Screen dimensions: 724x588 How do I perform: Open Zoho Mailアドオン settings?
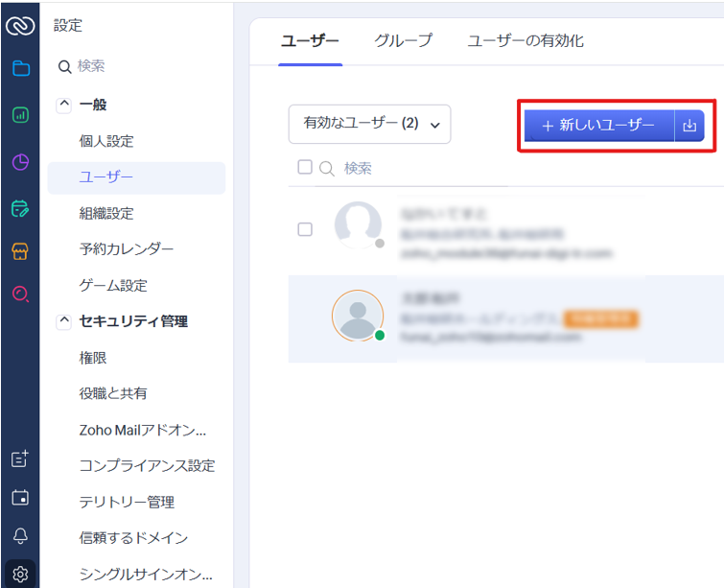coord(143,431)
